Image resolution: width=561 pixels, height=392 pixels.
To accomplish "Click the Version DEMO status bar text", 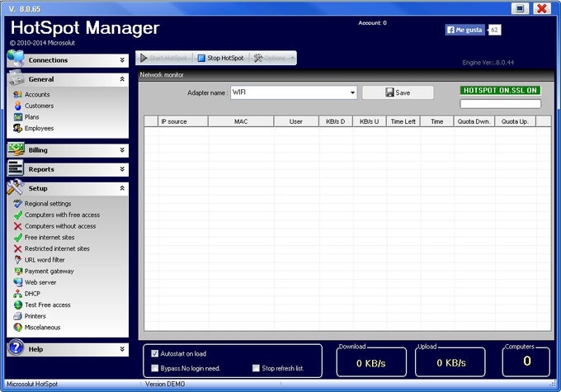I will (x=165, y=384).
